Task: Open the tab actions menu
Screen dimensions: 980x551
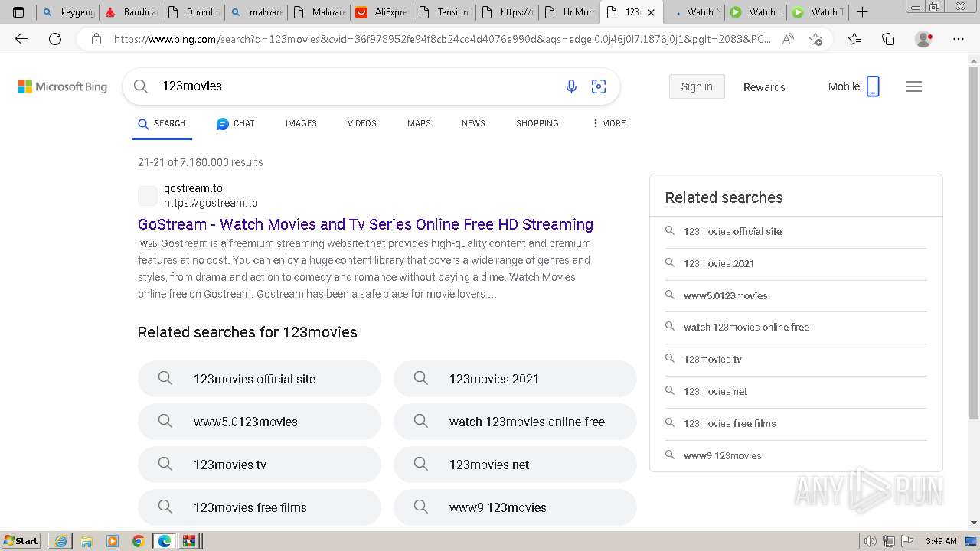Action: click(x=18, y=12)
